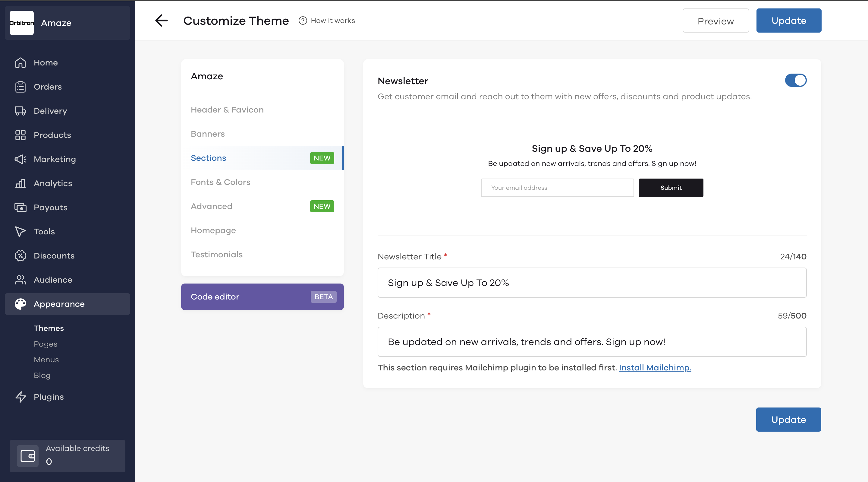The height and width of the screenshot is (482, 868).
Task: Click the Preview button
Action: pos(716,21)
